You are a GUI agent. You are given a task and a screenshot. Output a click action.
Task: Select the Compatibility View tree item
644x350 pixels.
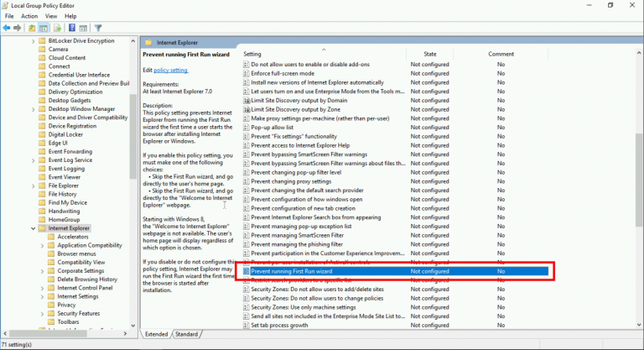pyautogui.click(x=80, y=263)
